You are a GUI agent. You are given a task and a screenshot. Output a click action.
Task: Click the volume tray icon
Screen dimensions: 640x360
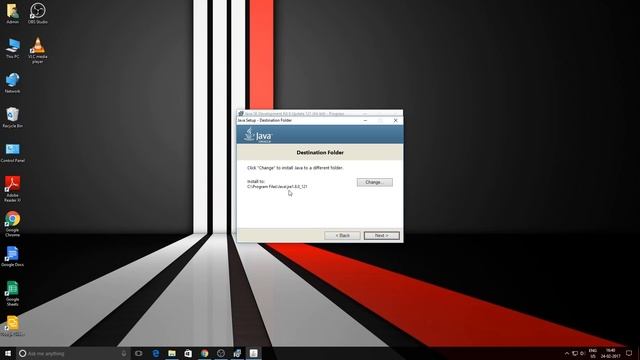point(582,353)
